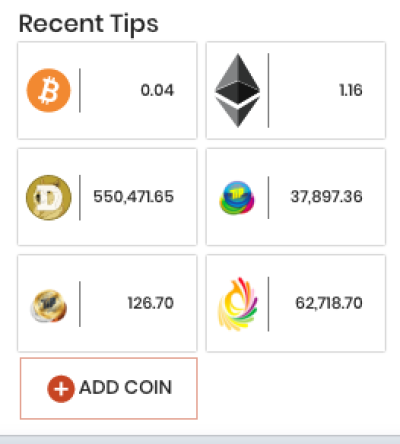Click empty area below Ethereum amount
400x444 pixels.
tap(327, 118)
